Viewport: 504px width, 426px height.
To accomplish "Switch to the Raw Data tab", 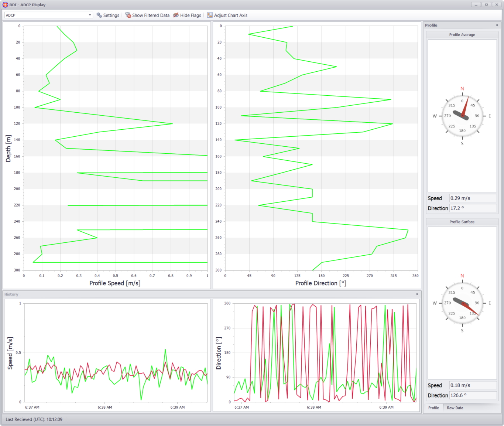I will (x=455, y=408).
